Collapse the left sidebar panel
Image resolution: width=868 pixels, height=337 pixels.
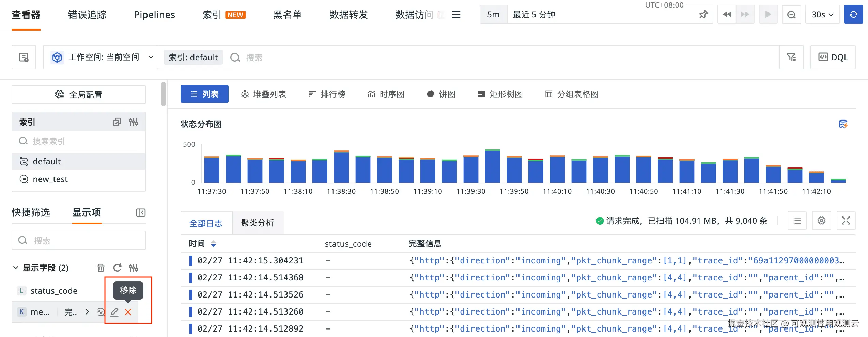click(x=141, y=213)
